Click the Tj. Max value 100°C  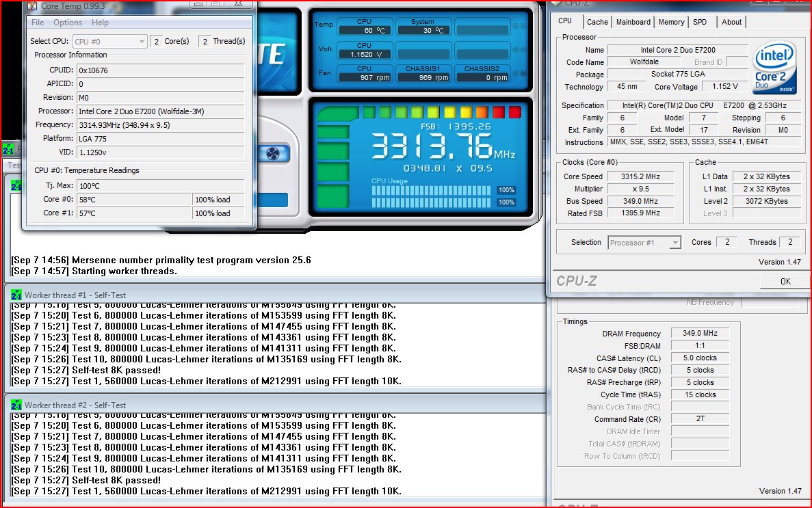click(x=161, y=186)
